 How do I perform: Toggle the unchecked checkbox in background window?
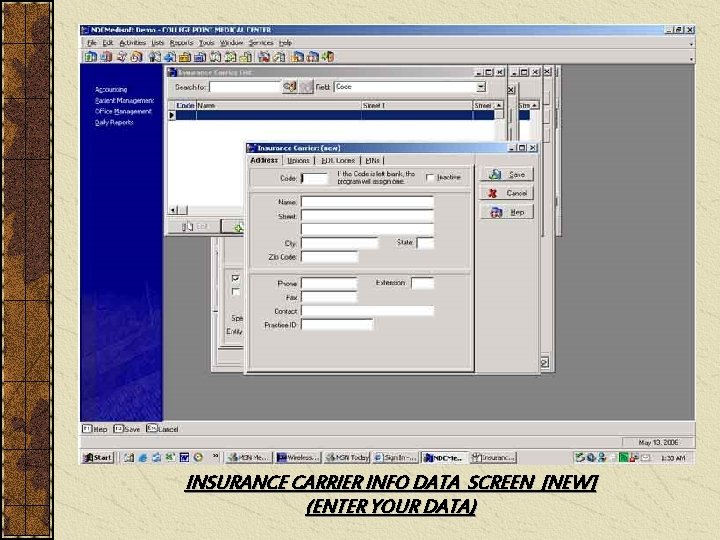(236, 292)
